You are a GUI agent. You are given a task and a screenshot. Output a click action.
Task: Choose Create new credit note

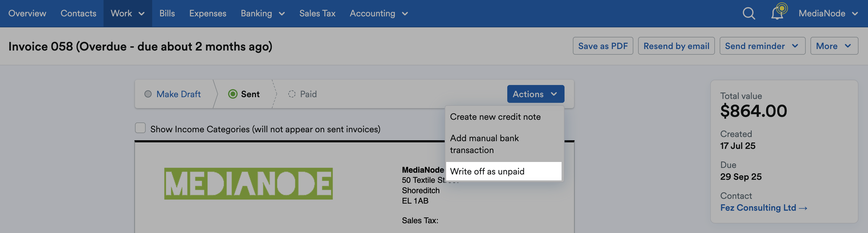(x=504, y=117)
